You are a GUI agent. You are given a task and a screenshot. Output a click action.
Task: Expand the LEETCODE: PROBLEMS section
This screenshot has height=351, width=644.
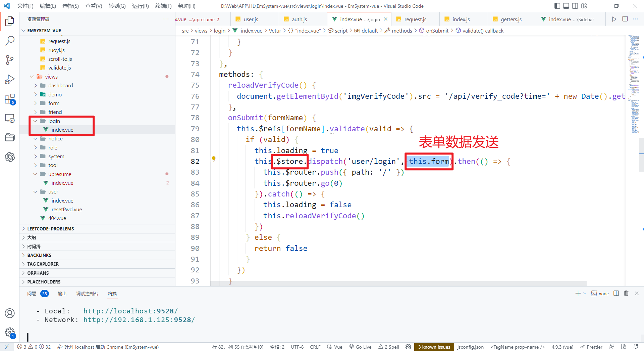50,229
